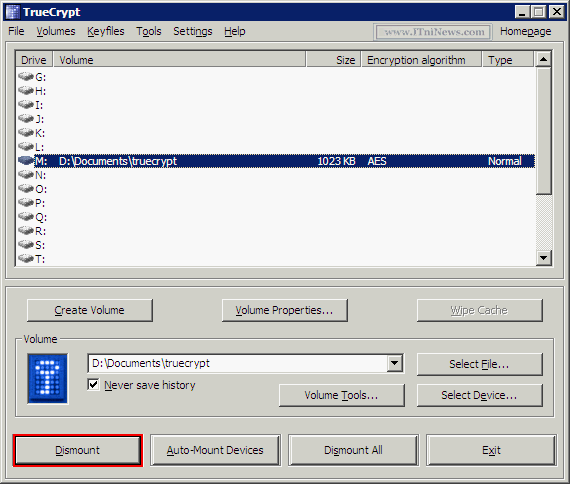Click Auto-Mount Devices button
This screenshot has height=484, width=570.
tap(215, 450)
